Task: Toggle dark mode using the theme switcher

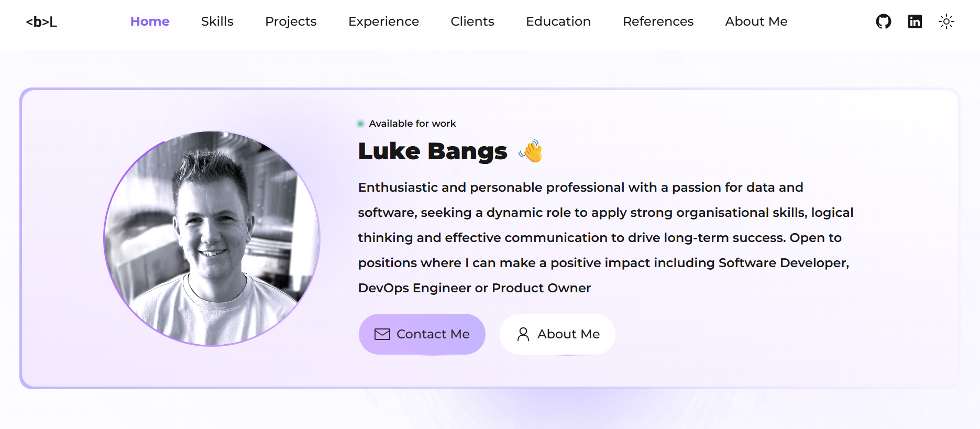Action: (x=947, y=21)
